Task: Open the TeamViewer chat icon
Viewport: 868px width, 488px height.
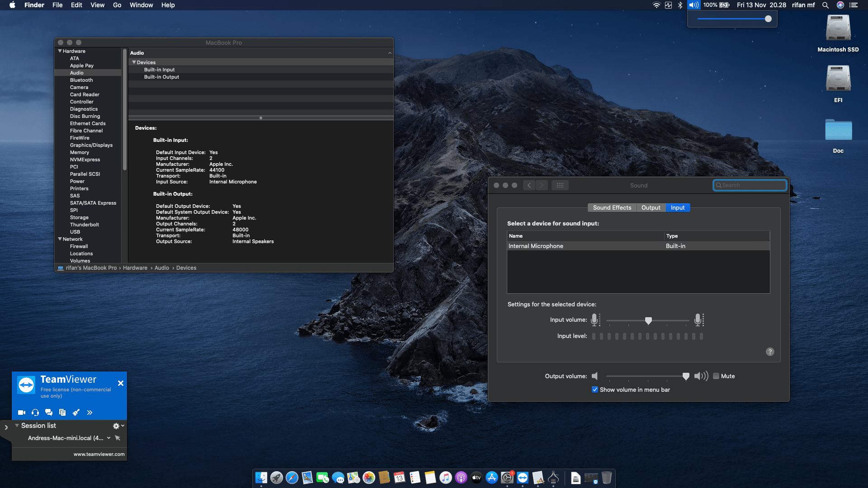Action: [49, 412]
